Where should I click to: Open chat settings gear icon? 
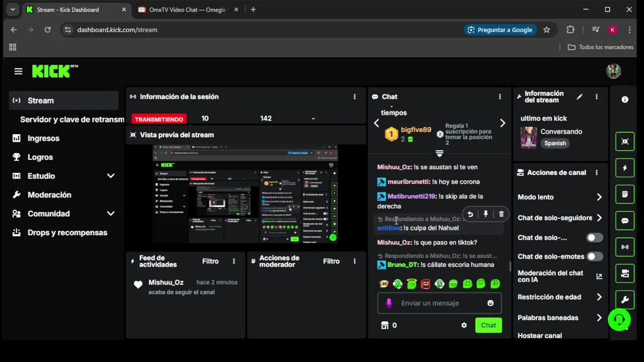coord(464,325)
